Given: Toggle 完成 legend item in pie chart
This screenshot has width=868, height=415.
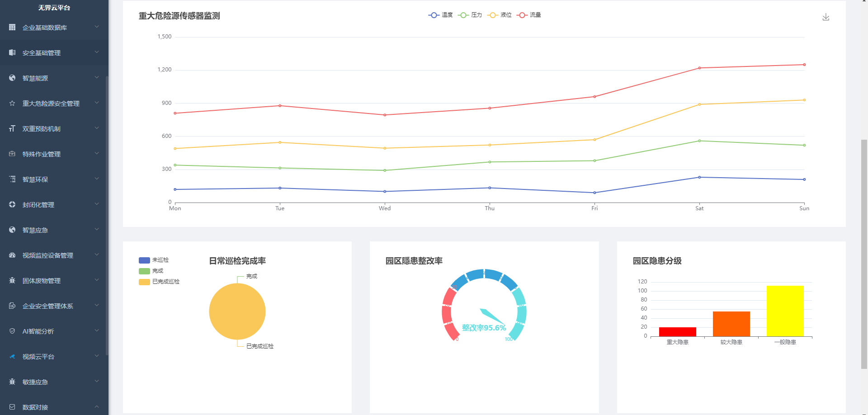Looking at the screenshot, I should (151, 271).
